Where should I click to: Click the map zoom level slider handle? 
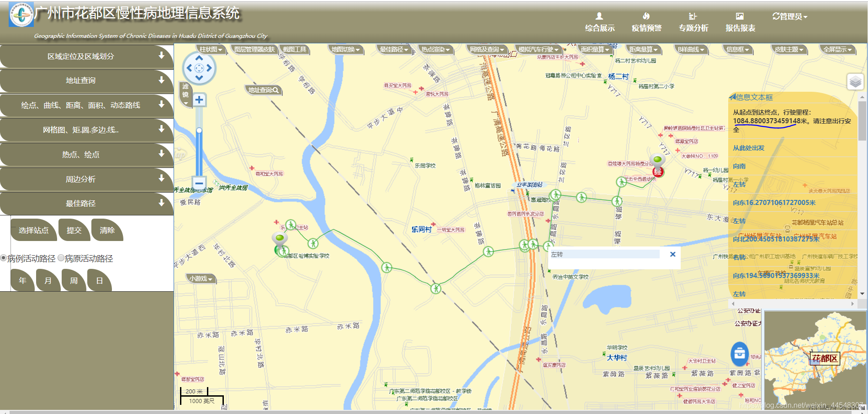199,131
